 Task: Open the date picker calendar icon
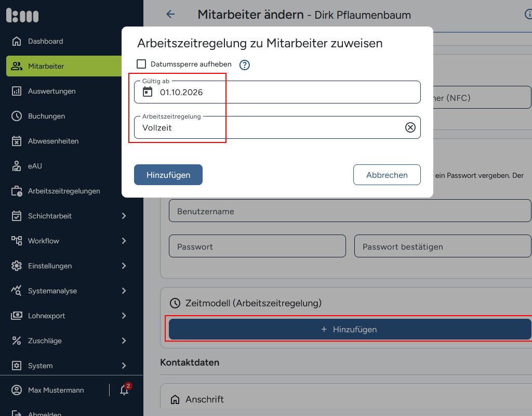click(148, 92)
